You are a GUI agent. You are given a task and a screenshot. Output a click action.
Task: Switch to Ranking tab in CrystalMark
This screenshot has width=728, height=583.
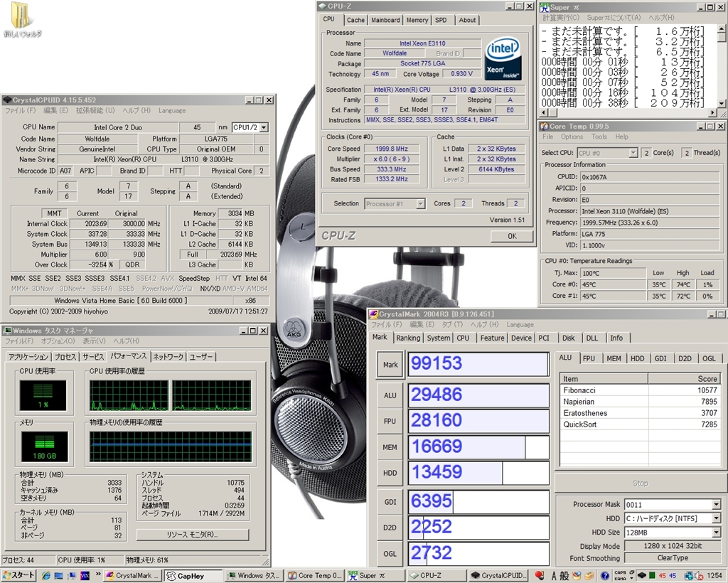click(408, 338)
